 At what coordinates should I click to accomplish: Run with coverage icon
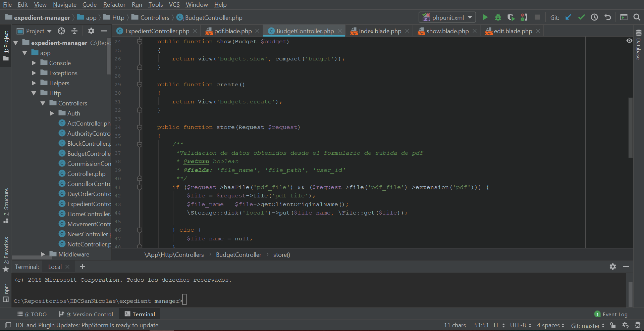[x=511, y=17]
